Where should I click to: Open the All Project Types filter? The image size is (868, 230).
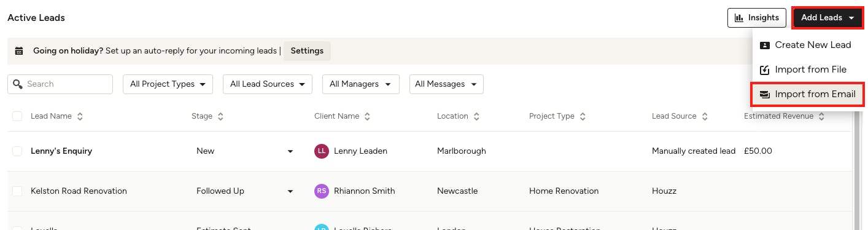168,84
